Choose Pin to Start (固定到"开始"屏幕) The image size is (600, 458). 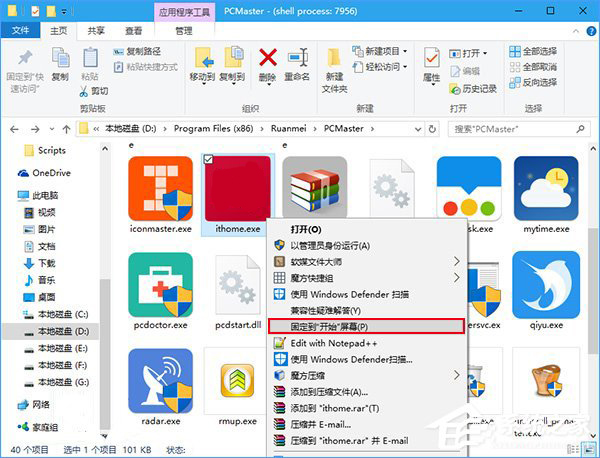click(x=367, y=326)
